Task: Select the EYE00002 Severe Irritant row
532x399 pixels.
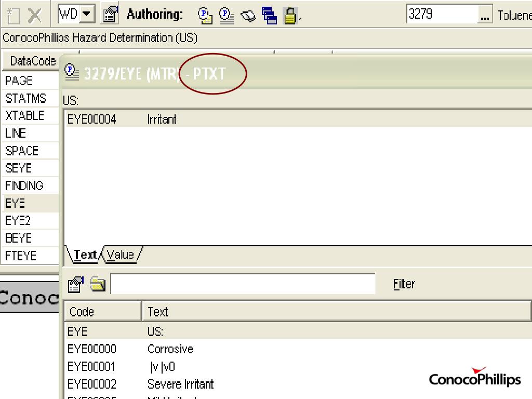Action: (x=298, y=384)
